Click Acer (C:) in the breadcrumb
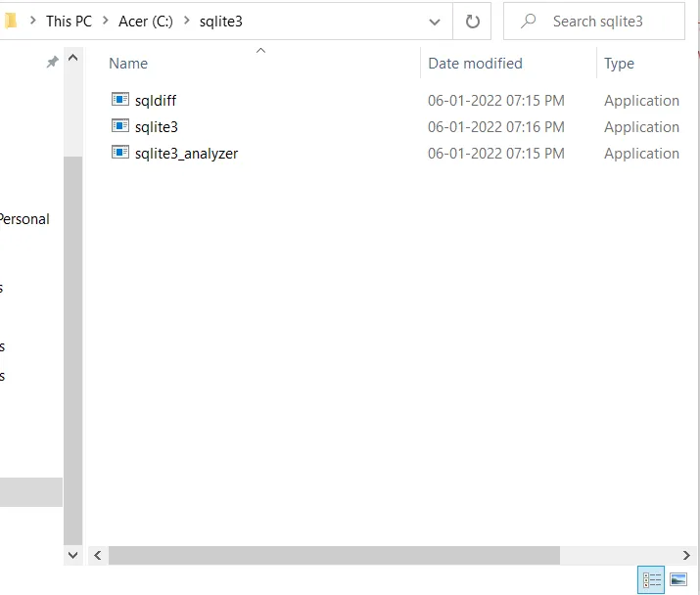This screenshot has height=595, width=700. [x=146, y=21]
